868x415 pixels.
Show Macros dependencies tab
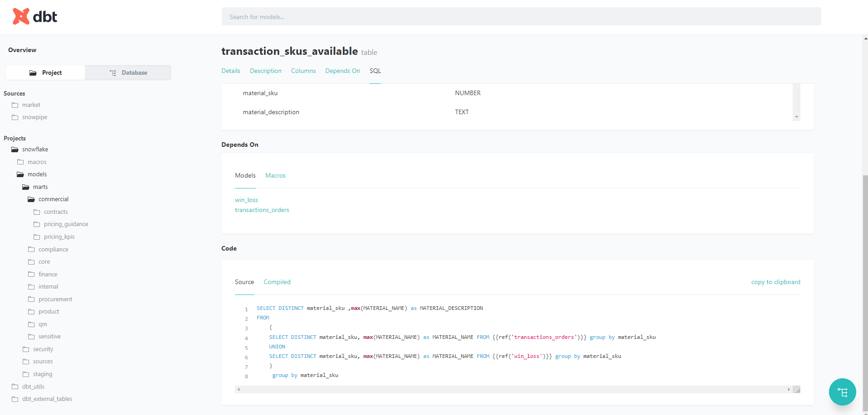(275, 175)
